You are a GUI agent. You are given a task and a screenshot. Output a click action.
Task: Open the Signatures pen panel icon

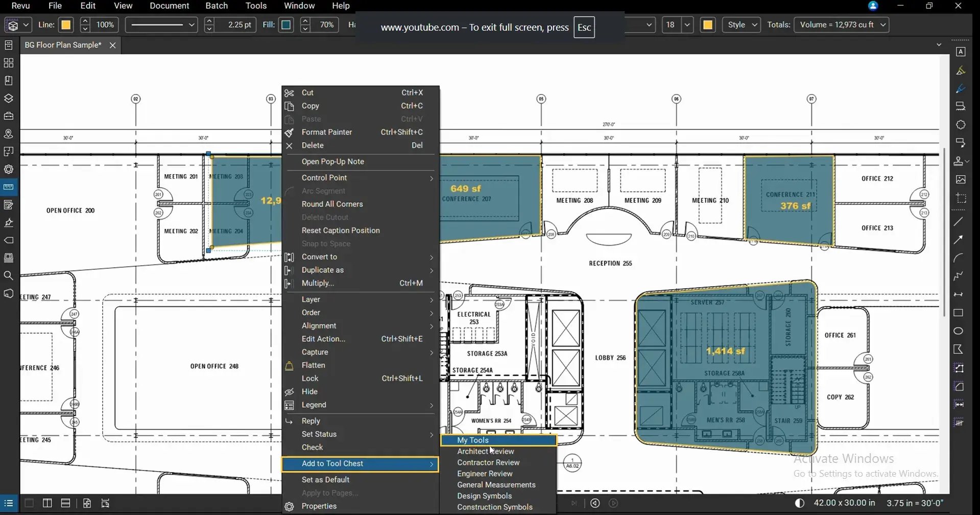(9, 223)
